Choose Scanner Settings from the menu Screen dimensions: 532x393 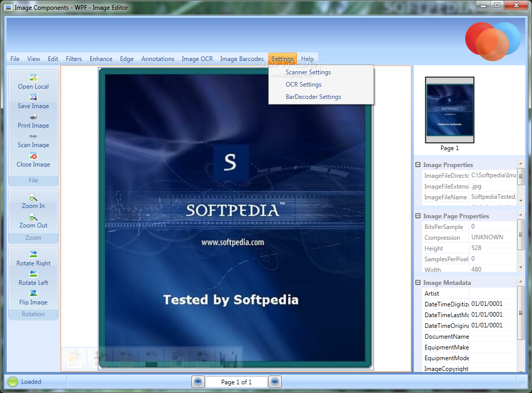point(321,72)
